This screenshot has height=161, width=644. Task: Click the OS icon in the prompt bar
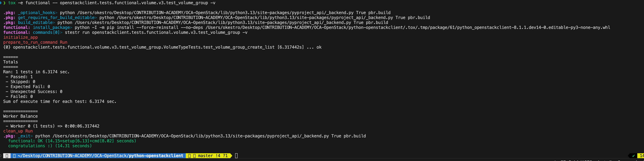pyautogui.click(x=7, y=156)
